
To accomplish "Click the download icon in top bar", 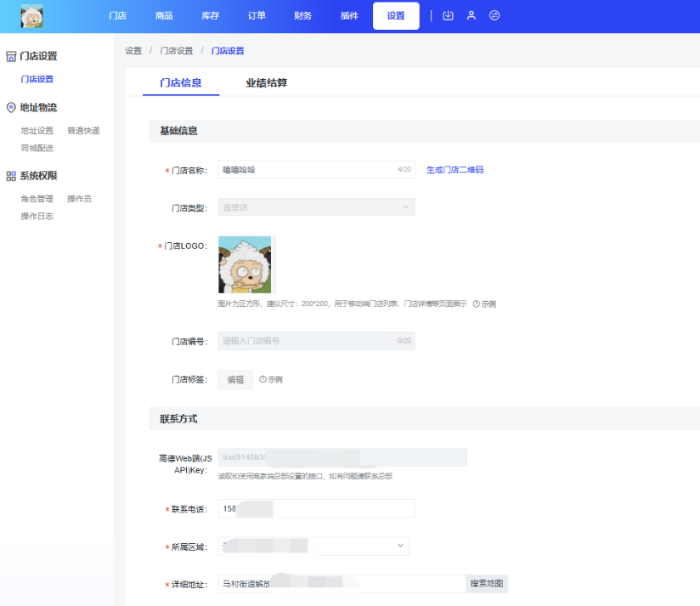I will pos(449,15).
